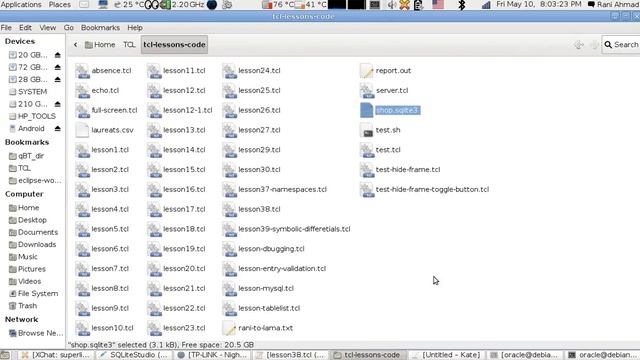Select the rani-to-lama.txt file icon
Viewport: 640px width, 360px height.
coord(229,328)
